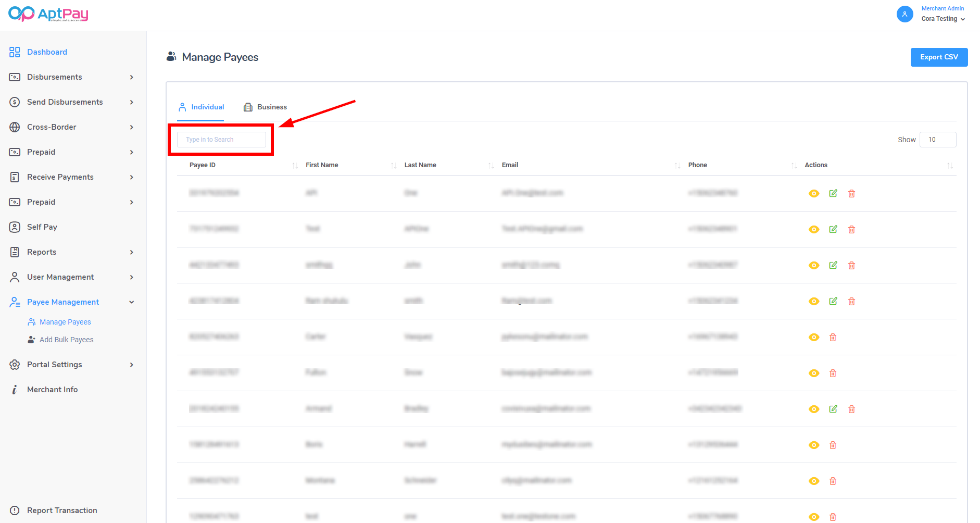Click the AptPay logo
The height and width of the screenshot is (523, 980).
point(48,14)
